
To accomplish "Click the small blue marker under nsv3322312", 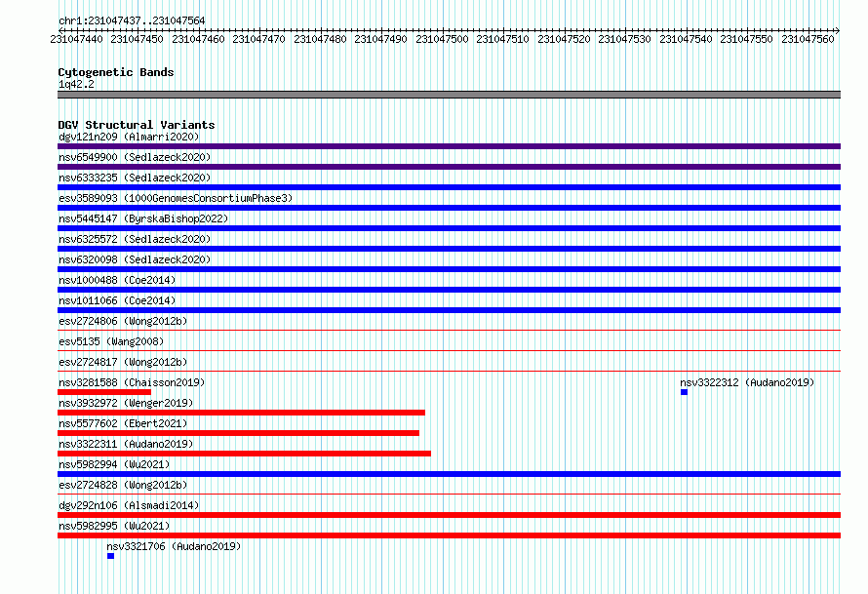I will (685, 392).
